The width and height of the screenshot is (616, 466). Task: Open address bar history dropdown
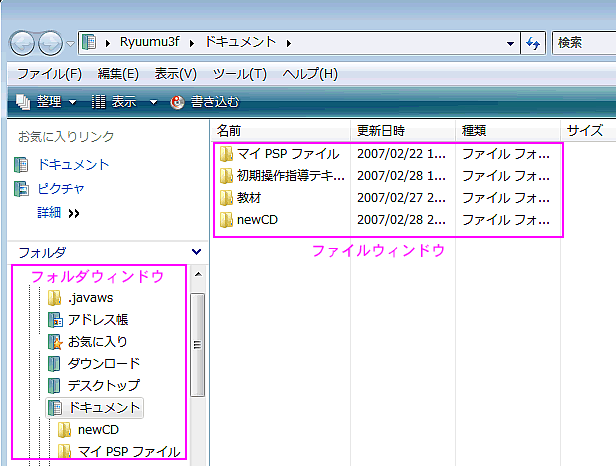click(510, 43)
